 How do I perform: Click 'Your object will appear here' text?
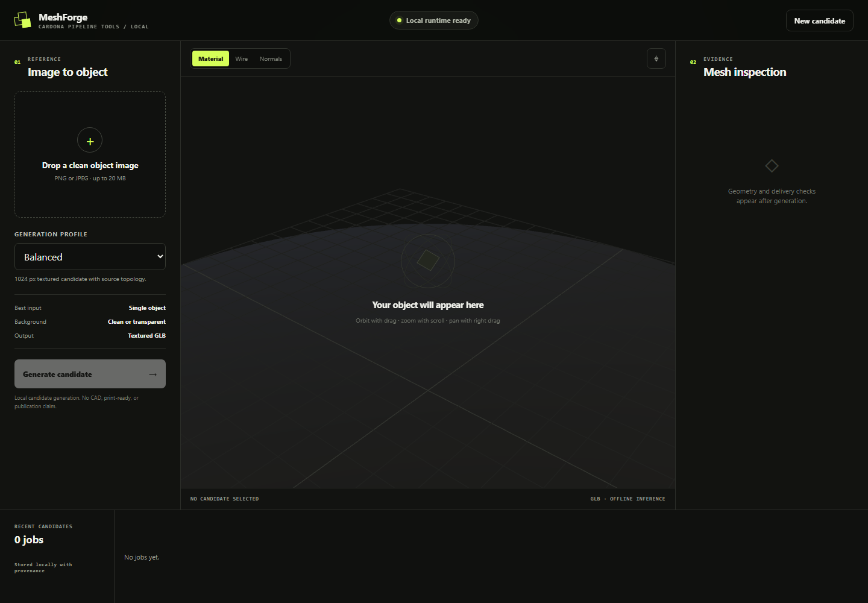[x=428, y=305]
